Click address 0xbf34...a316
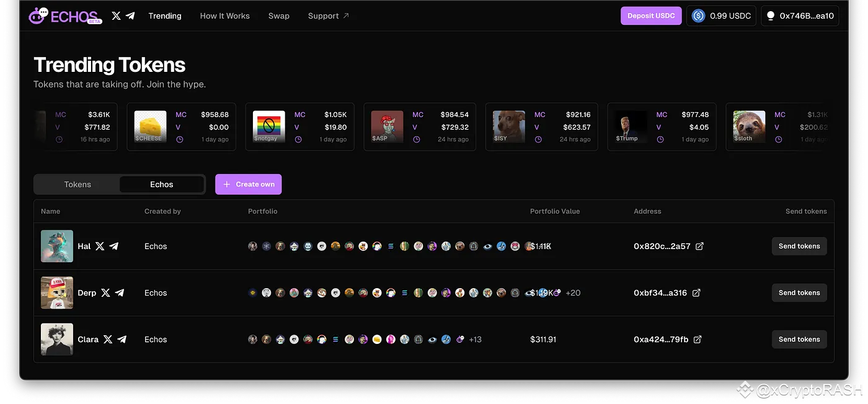The image size is (868, 404). [660, 292]
